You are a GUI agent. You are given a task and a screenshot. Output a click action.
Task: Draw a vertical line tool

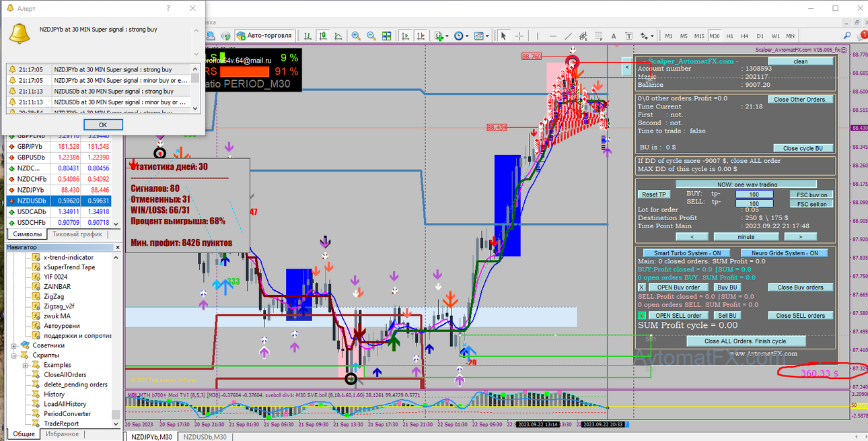(x=538, y=36)
